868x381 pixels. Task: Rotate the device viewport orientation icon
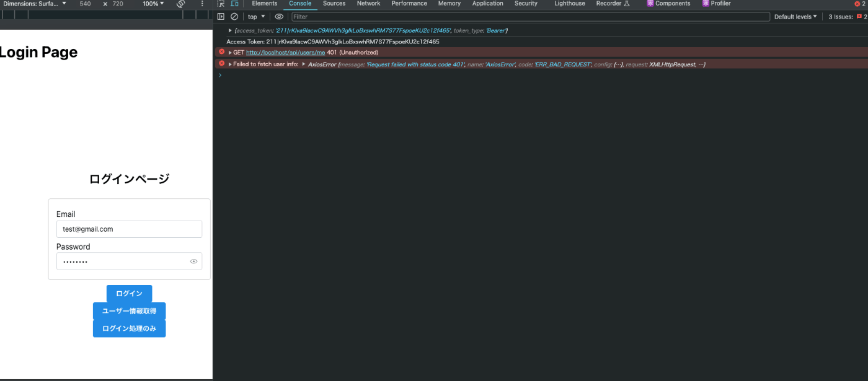pos(181,4)
